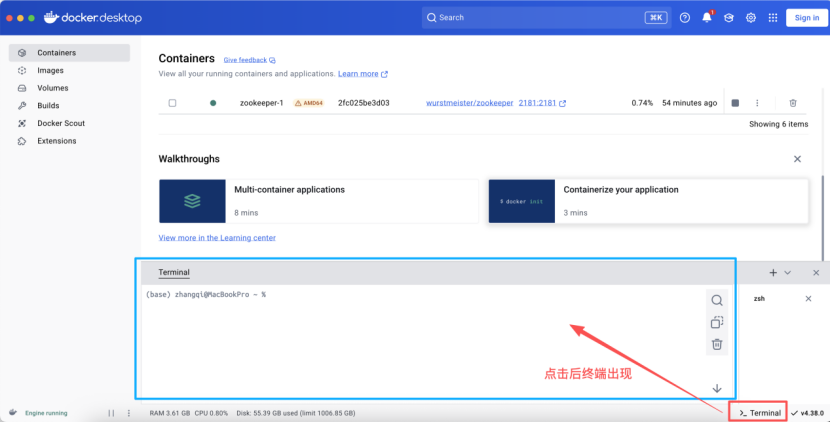Click the RAM 3.61 GB status
This screenshot has width=830, height=422.
(x=169, y=413)
